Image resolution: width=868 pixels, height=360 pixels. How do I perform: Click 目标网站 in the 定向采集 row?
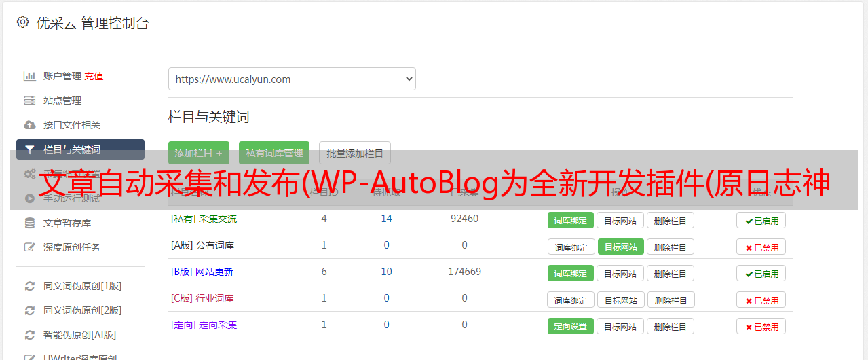pos(620,326)
